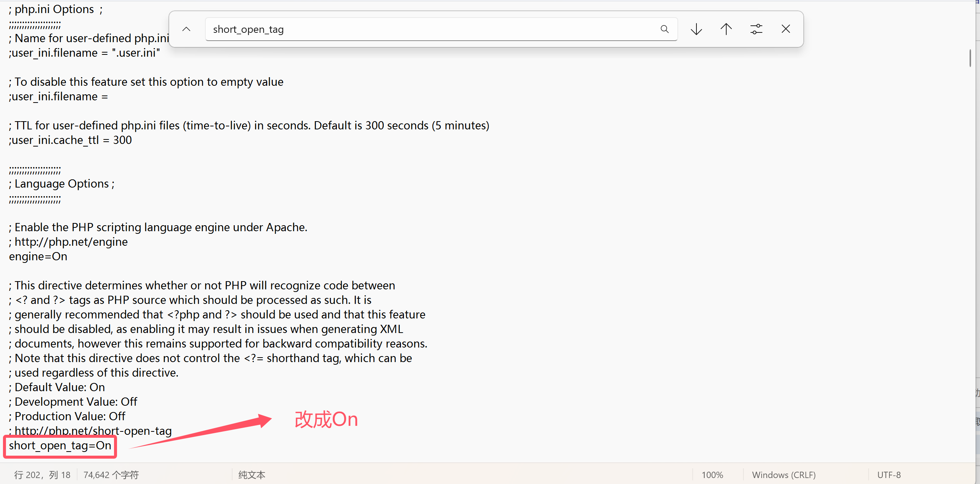The image size is (980, 484).
Task: Click the http://php.net/engine text
Action: click(71, 242)
